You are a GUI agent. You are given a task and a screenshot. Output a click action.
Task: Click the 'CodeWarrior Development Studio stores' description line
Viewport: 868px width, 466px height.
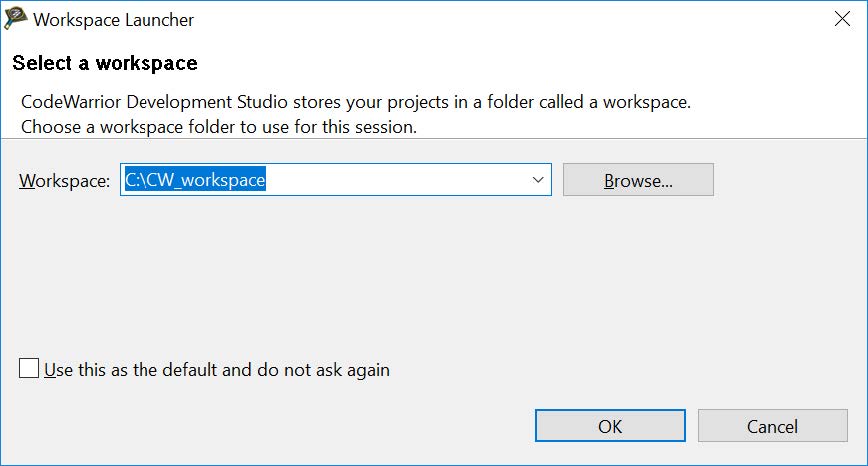coord(356,102)
